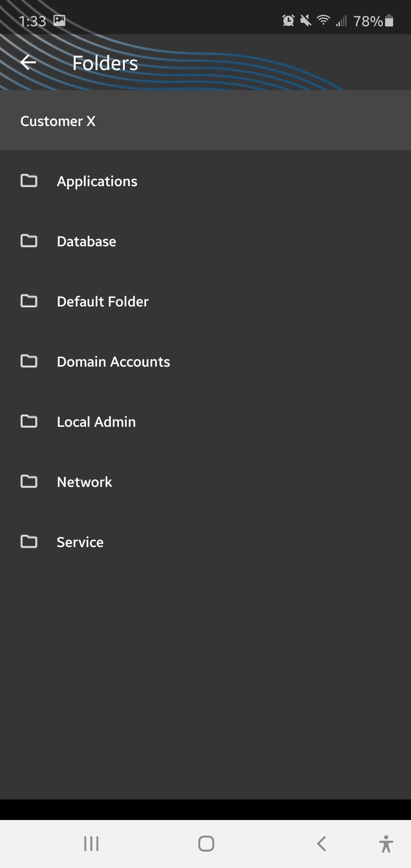Open the Domain Accounts folder
Image resolution: width=411 pixels, height=868 pixels.
(113, 362)
